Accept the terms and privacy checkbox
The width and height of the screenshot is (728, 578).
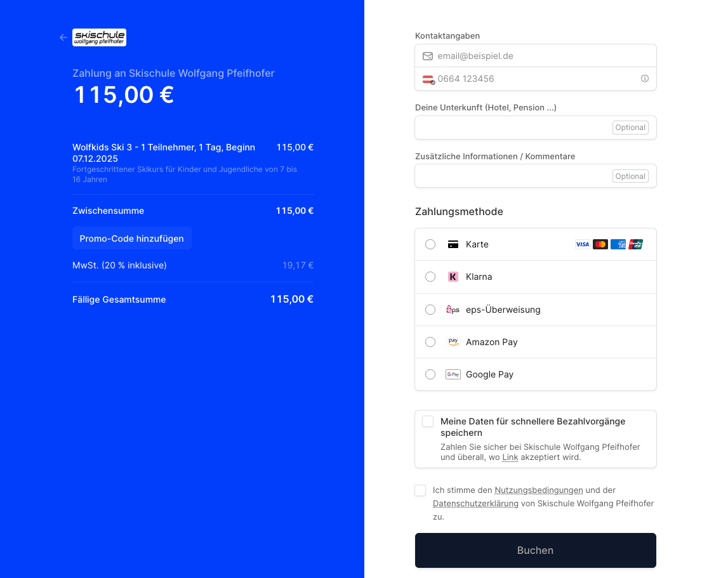click(420, 490)
